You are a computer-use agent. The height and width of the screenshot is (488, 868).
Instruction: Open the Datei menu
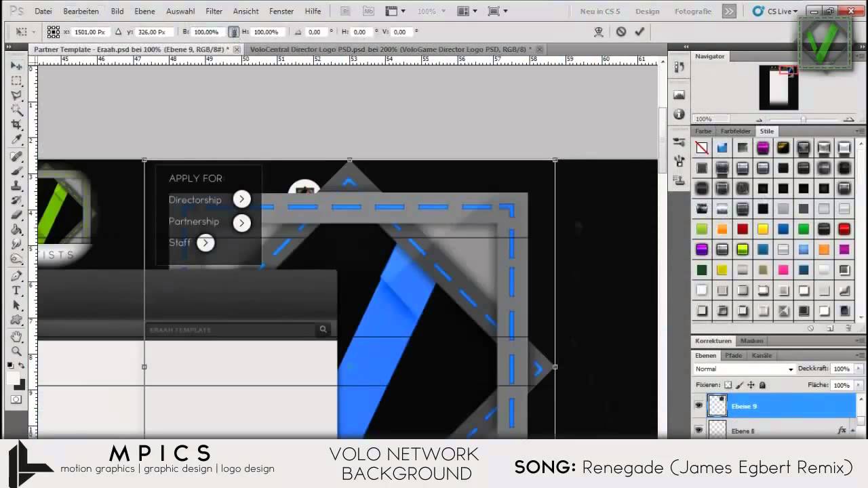click(43, 12)
